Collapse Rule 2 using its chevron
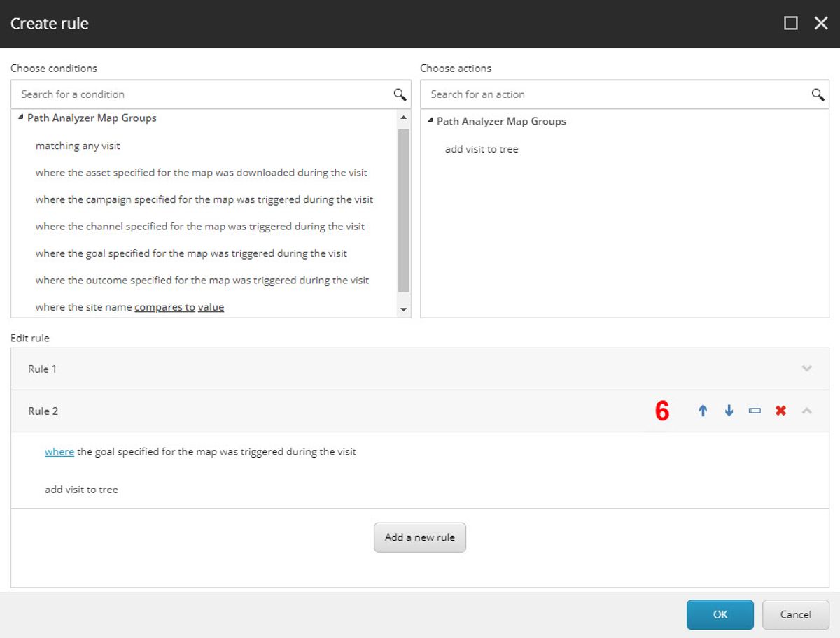This screenshot has width=840, height=638. pyautogui.click(x=806, y=411)
